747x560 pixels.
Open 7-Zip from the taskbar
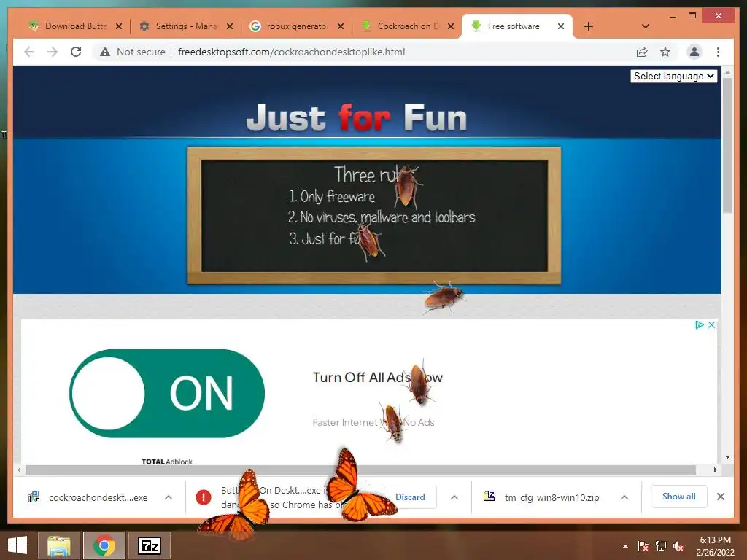point(149,545)
